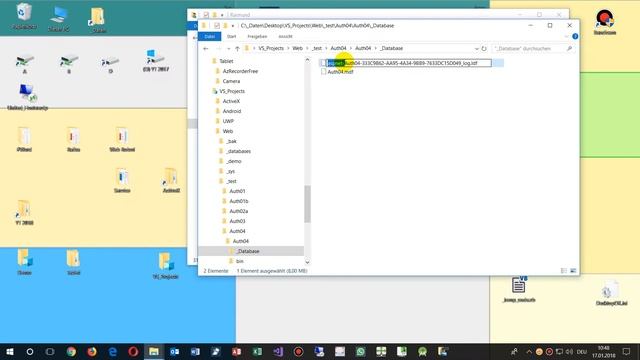
Task: Show hidden system tray icons chevron
Action: tap(529, 351)
